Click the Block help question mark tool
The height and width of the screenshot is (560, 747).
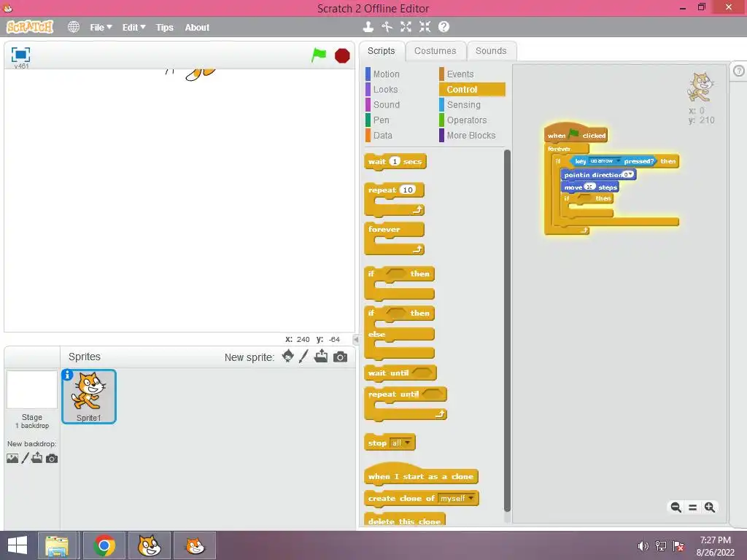tap(444, 27)
